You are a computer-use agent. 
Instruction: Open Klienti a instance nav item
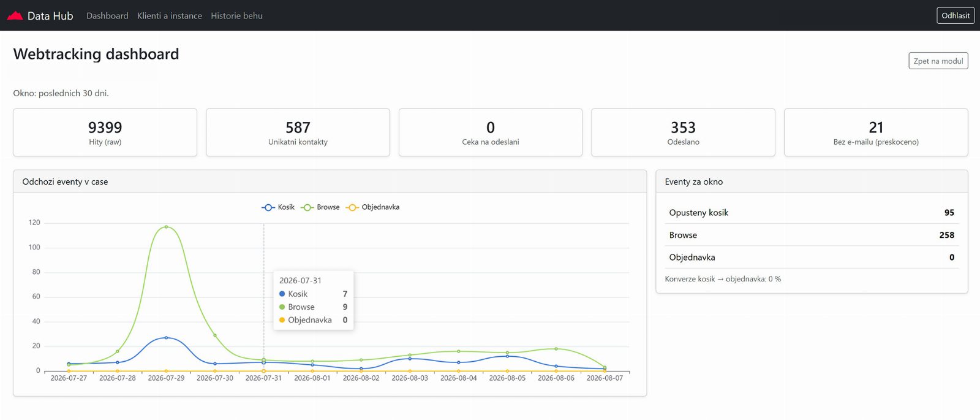click(x=170, y=16)
